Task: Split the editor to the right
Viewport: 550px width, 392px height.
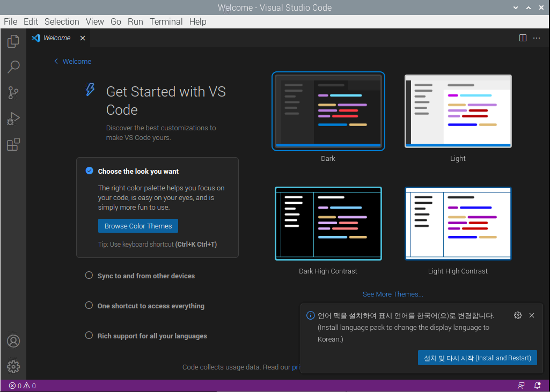Action: point(523,38)
